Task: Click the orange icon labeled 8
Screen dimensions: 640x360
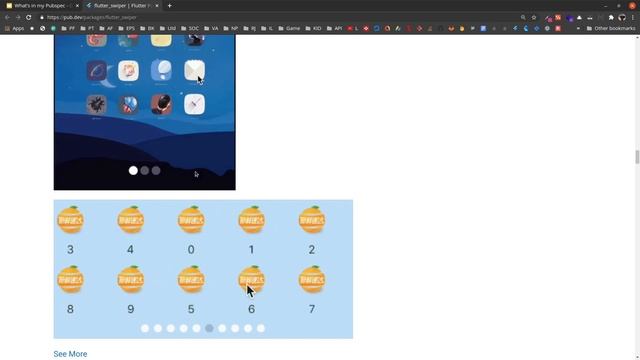Action: 70,280
